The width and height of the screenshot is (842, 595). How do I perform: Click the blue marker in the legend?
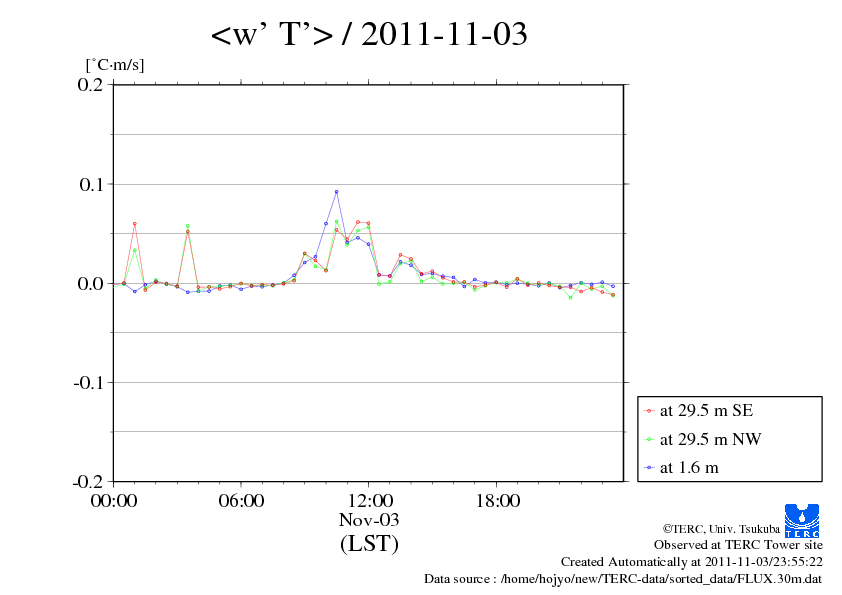click(649, 468)
